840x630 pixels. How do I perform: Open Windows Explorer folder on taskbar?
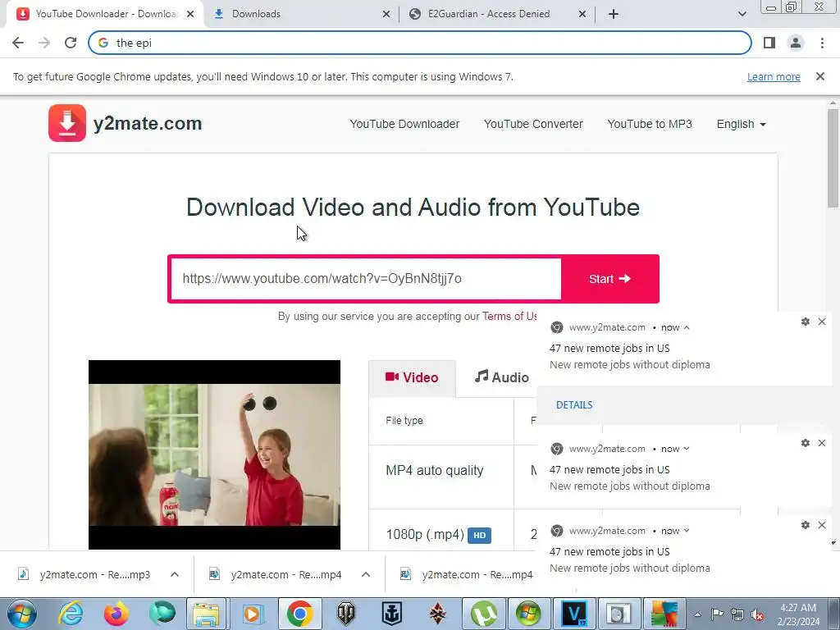[207, 614]
